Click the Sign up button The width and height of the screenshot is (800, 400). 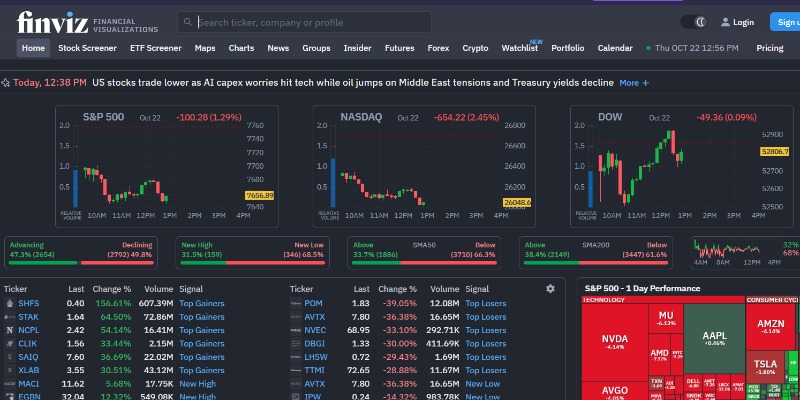click(785, 22)
